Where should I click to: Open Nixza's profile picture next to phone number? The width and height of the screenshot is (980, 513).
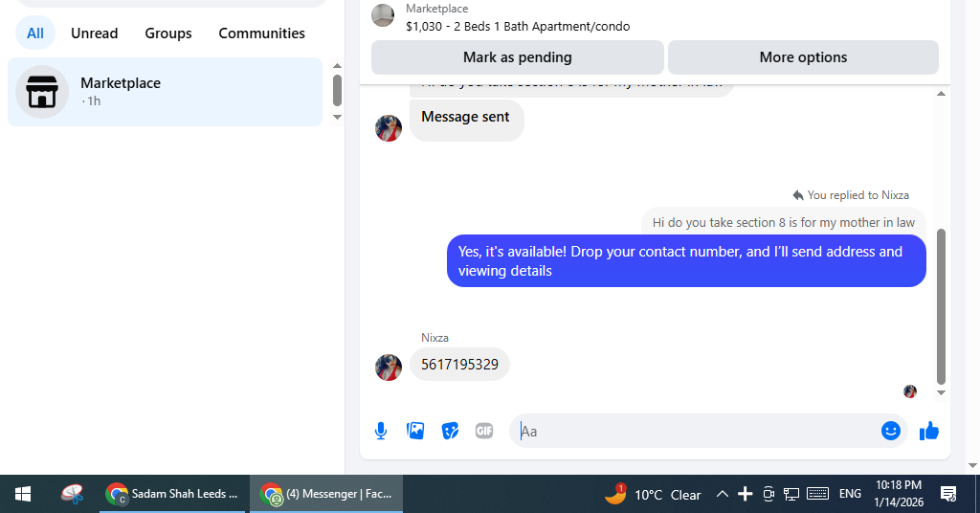[389, 368]
